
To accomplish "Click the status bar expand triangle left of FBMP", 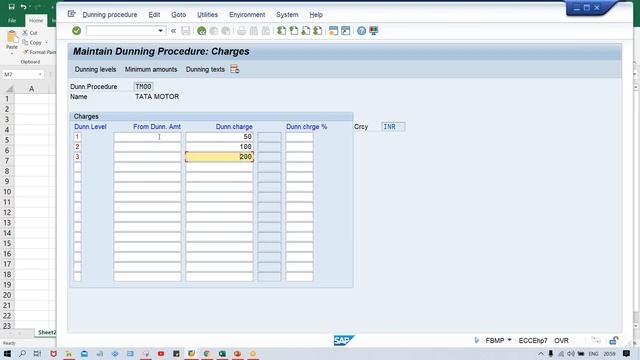I will click(476, 340).
